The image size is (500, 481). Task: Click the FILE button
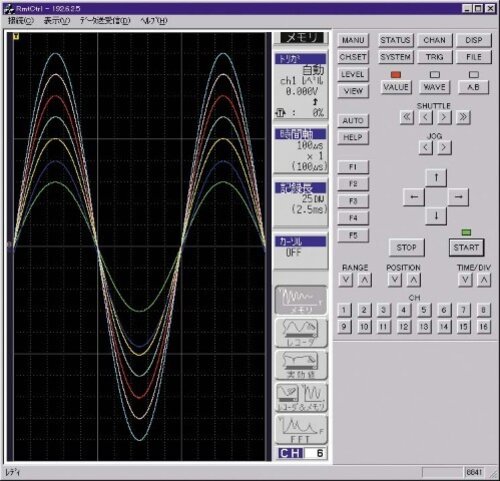pyautogui.click(x=473, y=57)
